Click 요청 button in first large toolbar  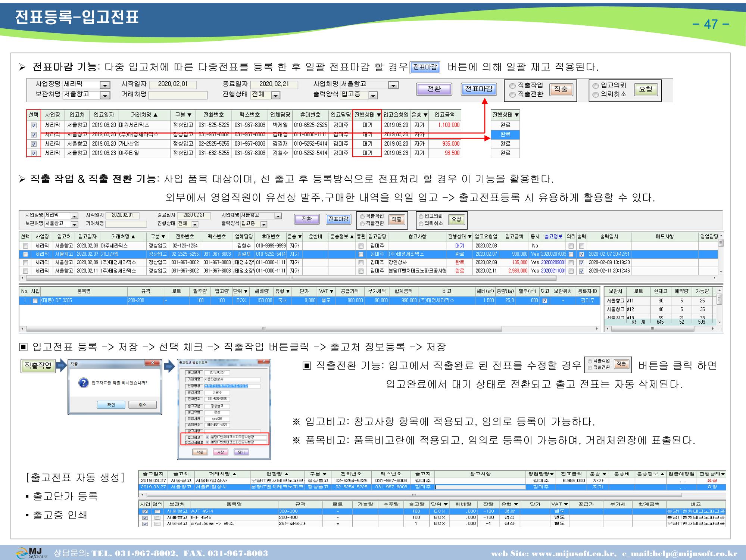[646, 90]
